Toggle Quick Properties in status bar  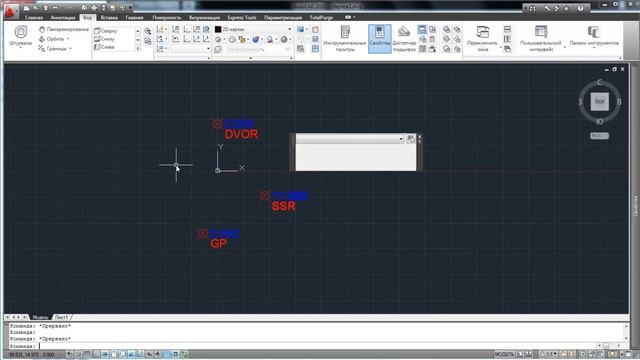tap(176, 354)
